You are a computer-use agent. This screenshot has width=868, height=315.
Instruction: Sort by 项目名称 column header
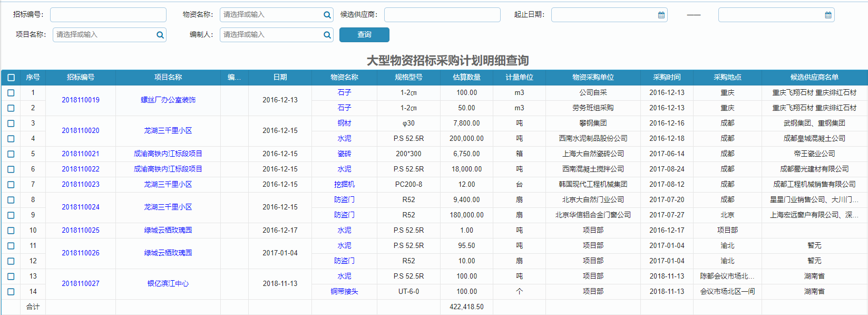coord(168,78)
